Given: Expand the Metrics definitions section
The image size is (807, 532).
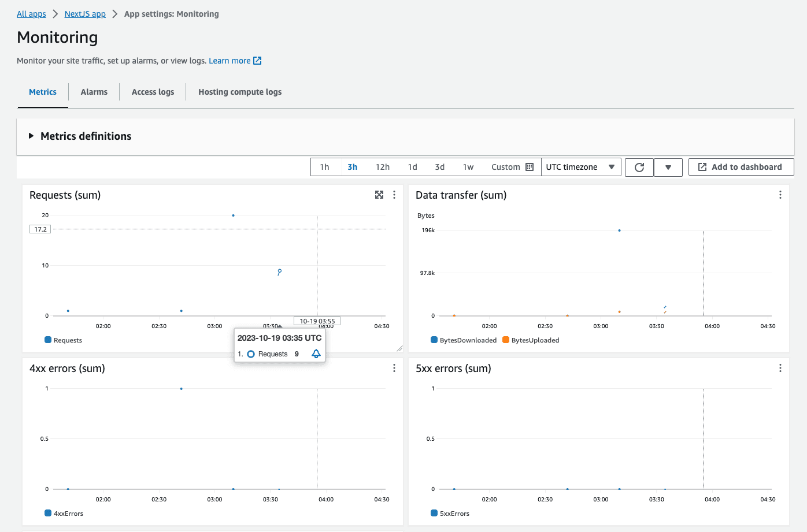Looking at the screenshot, I should (x=80, y=136).
